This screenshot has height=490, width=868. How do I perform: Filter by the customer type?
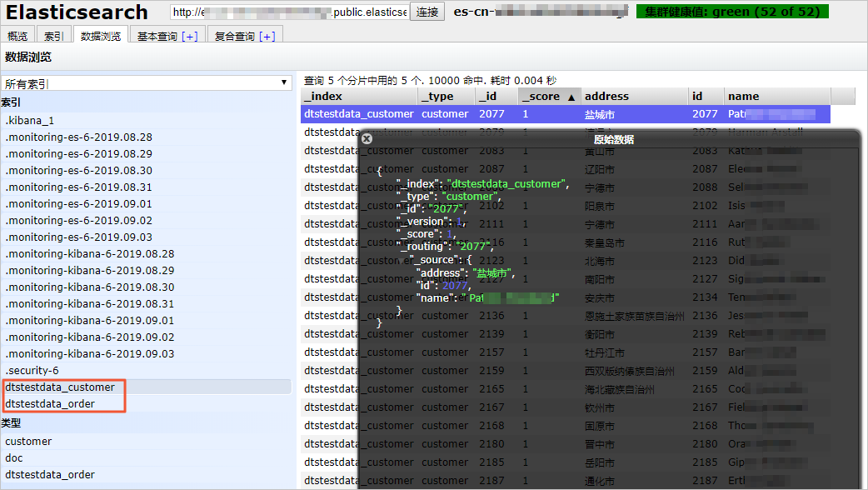pyautogui.click(x=147, y=441)
